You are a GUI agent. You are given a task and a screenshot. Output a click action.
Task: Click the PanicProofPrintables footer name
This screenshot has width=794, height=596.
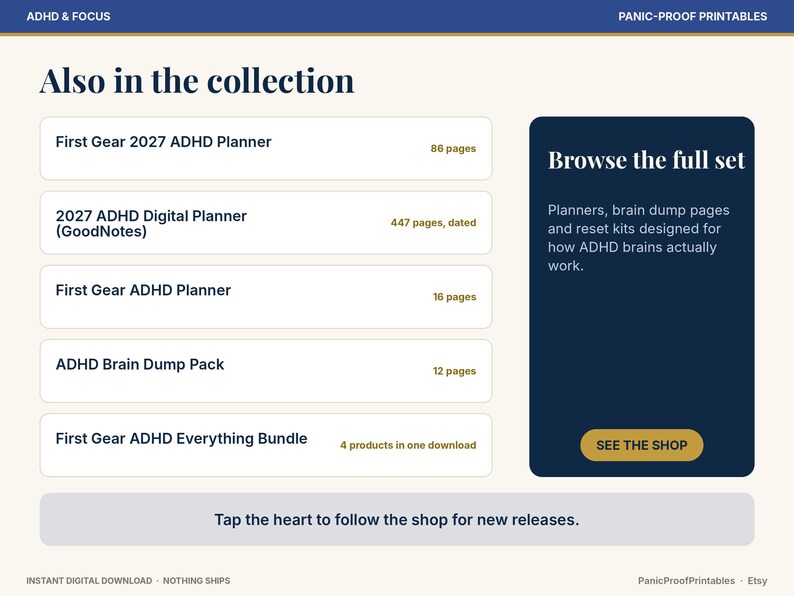click(x=686, y=581)
